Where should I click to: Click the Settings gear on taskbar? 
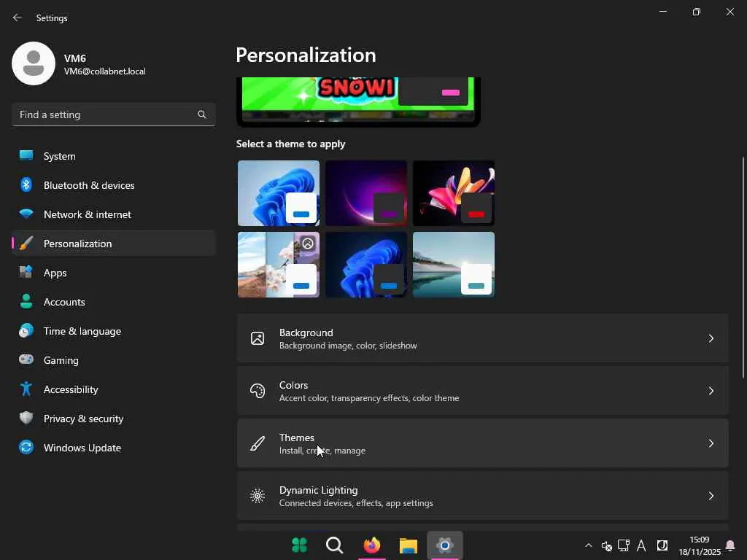point(445,545)
